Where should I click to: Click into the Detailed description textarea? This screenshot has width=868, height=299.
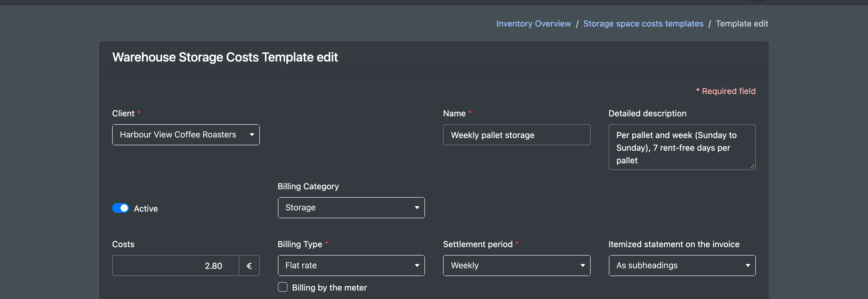(x=682, y=147)
